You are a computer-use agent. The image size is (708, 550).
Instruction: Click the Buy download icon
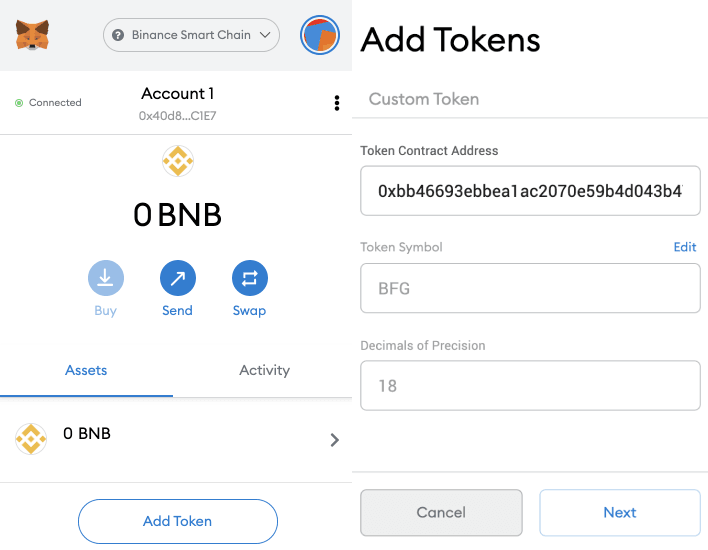pos(105,278)
